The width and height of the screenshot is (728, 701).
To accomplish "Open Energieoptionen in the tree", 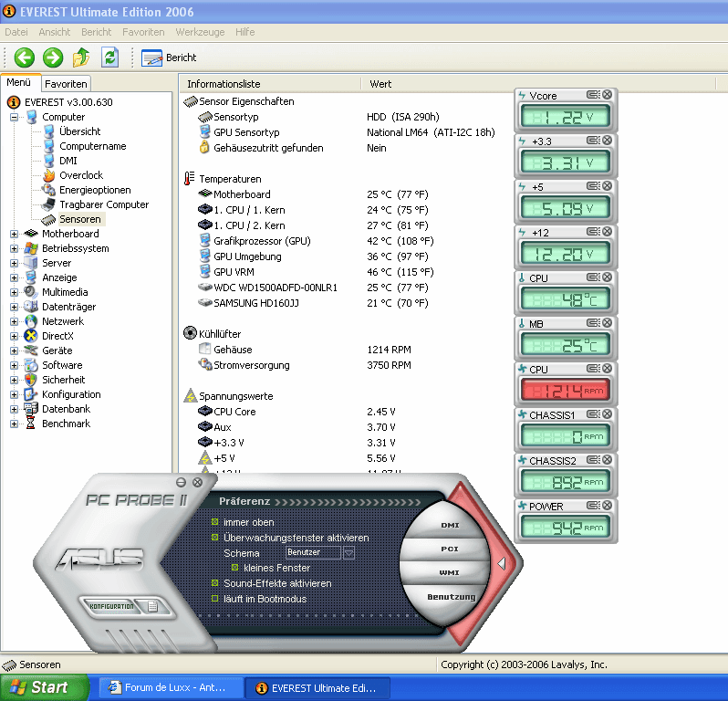I will 95,190.
